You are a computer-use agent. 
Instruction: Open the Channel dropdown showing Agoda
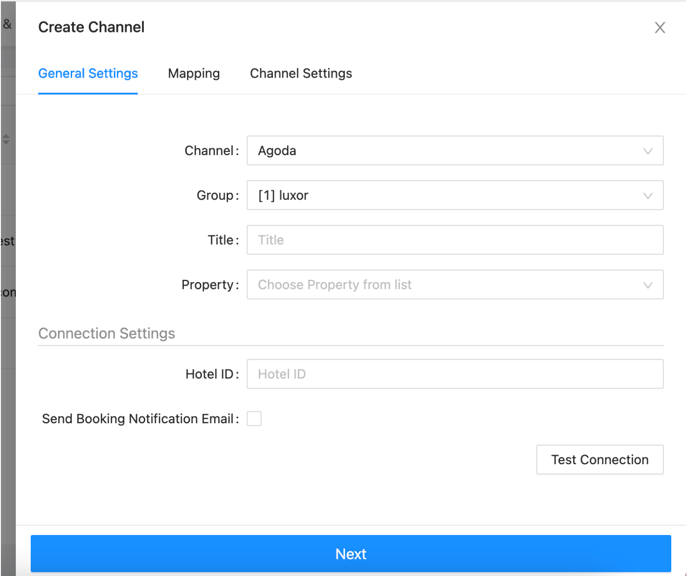pos(455,150)
